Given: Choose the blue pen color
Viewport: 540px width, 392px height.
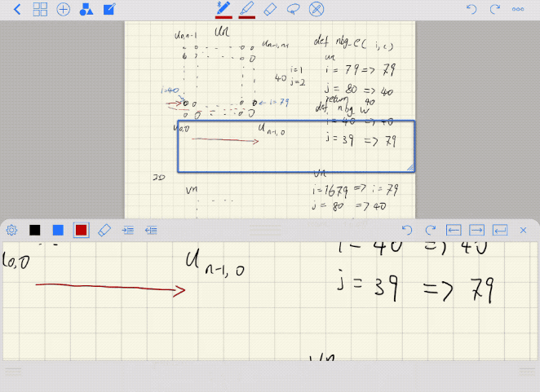Looking at the screenshot, I should pyautogui.click(x=58, y=230).
